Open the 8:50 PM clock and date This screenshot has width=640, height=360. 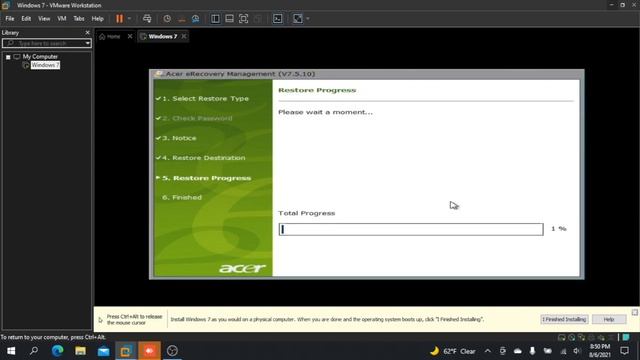point(600,351)
